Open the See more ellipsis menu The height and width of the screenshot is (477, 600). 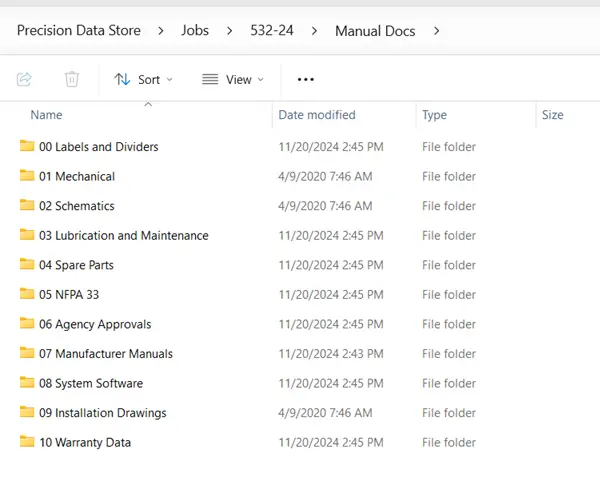point(306,80)
